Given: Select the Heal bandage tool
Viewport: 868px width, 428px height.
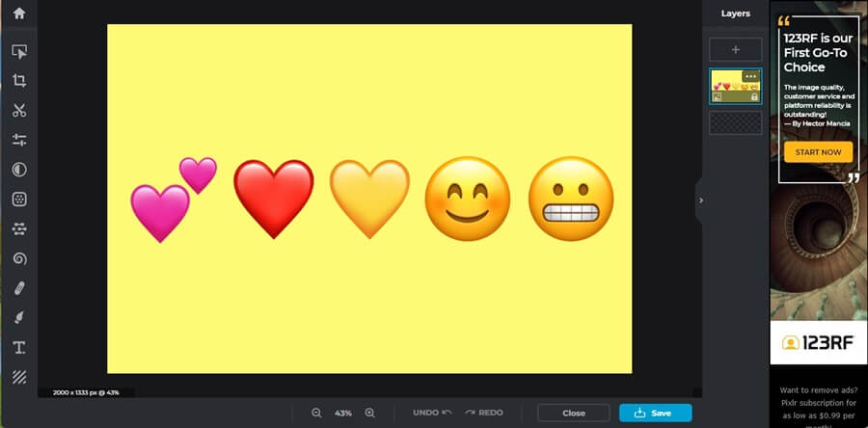Looking at the screenshot, I should point(19,287).
